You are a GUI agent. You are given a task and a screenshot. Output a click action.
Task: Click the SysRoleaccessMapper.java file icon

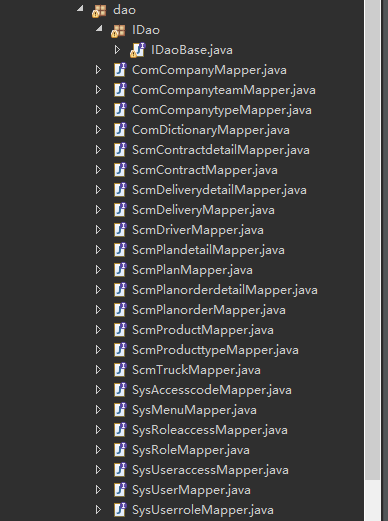click(x=120, y=430)
